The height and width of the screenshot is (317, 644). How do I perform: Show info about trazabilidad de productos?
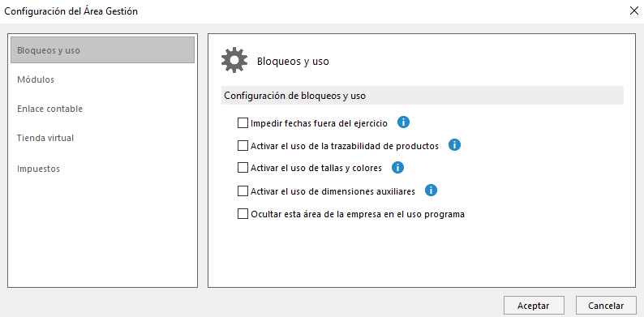(454, 145)
